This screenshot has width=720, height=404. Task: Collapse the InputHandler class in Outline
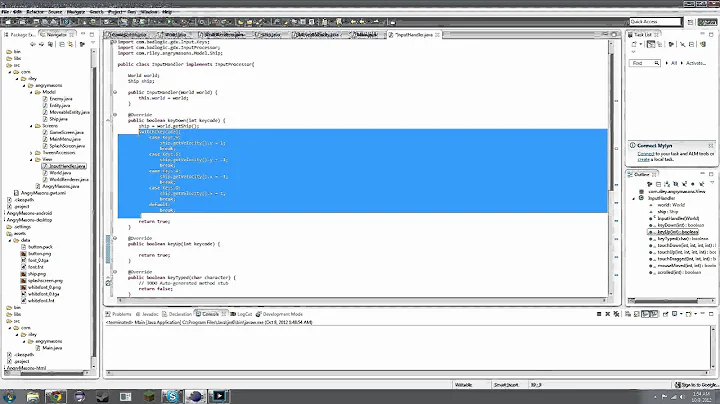coord(635,198)
